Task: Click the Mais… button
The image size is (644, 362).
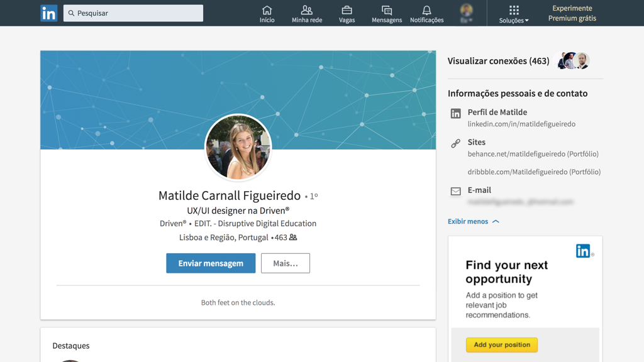Action: tap(286, 263)
